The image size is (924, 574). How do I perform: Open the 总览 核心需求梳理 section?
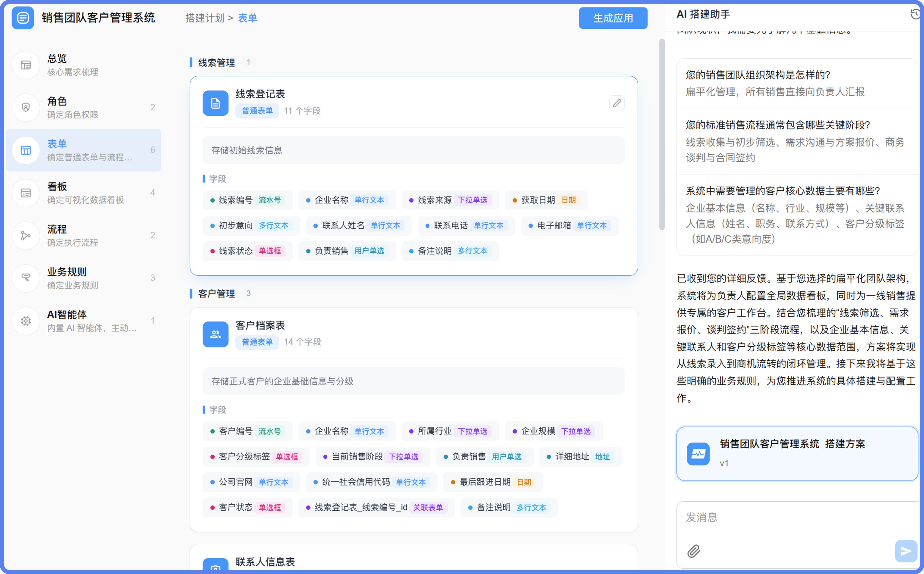click(x=84, y=65)
